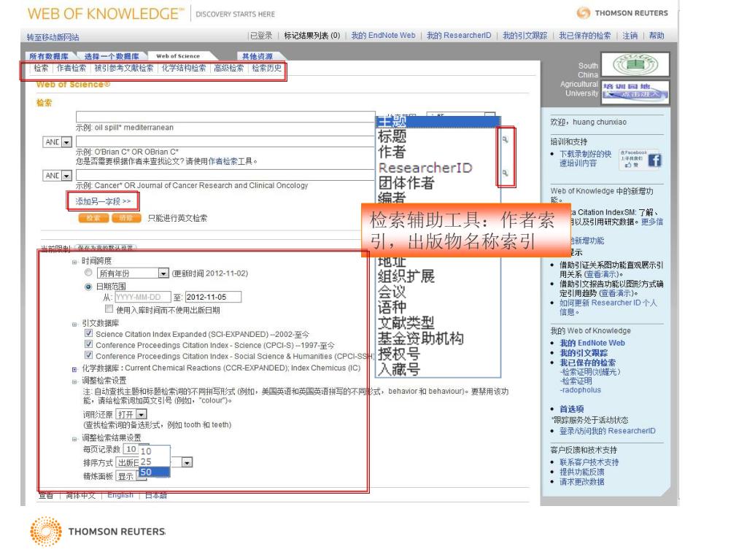Viewport: 747px width, 560px height.
Task: Open the 检索历史 sub-tab
Action: (x=266, y=68)
